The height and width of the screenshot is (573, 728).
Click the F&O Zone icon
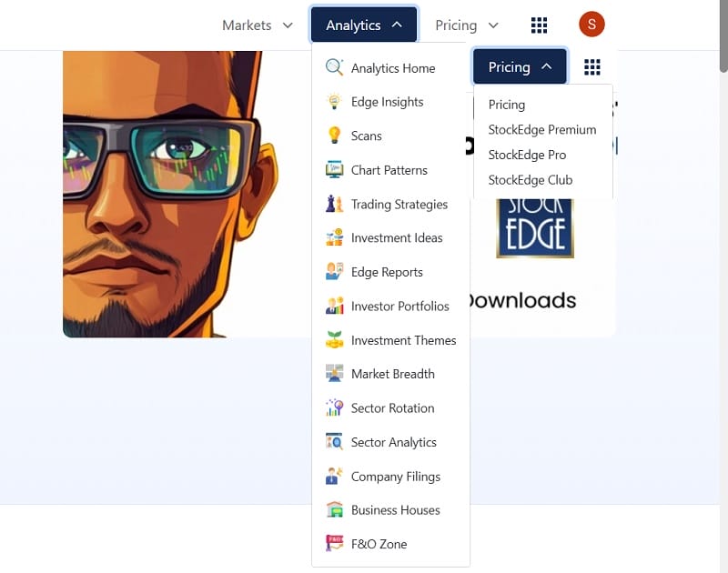334,544
